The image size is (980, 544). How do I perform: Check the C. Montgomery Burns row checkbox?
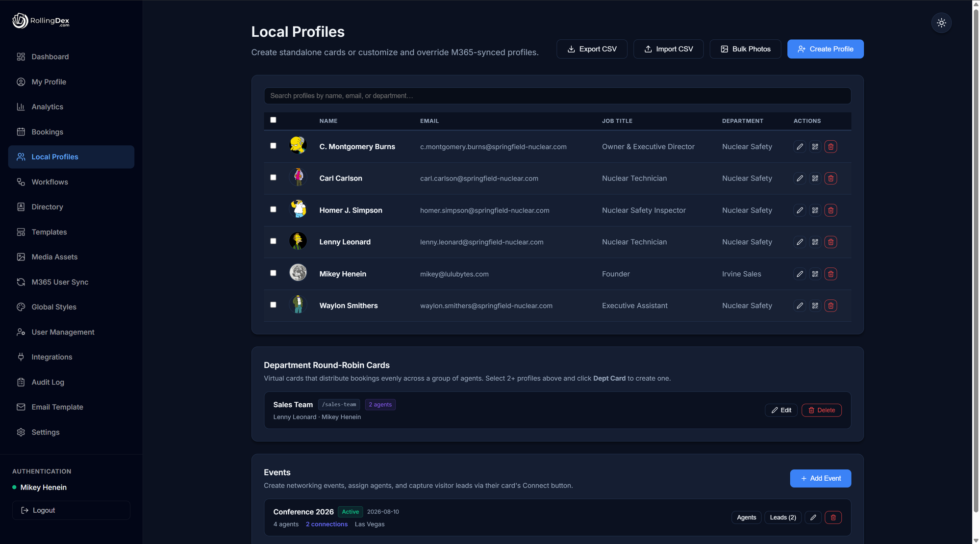point(273,146)
